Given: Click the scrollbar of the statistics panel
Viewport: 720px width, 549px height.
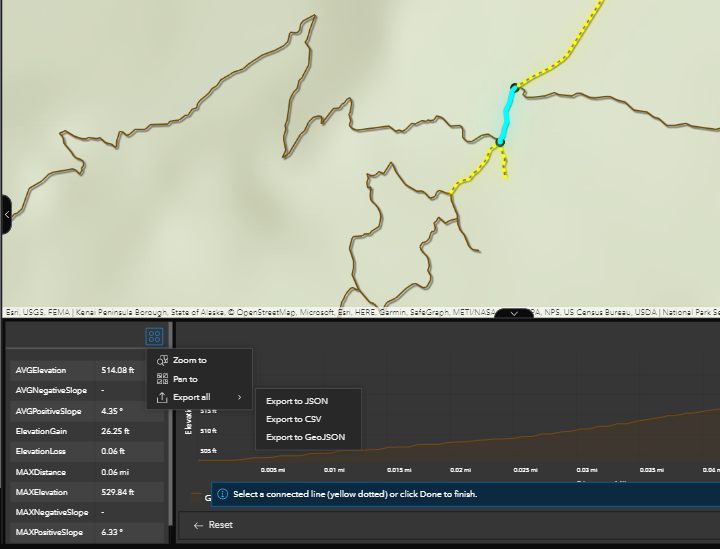Looking at the screenshot, I should pyautogui.click(x=171, y=423).
